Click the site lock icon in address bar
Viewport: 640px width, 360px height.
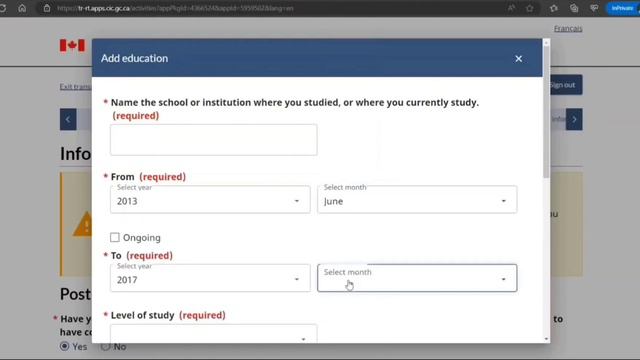point(47,8)
